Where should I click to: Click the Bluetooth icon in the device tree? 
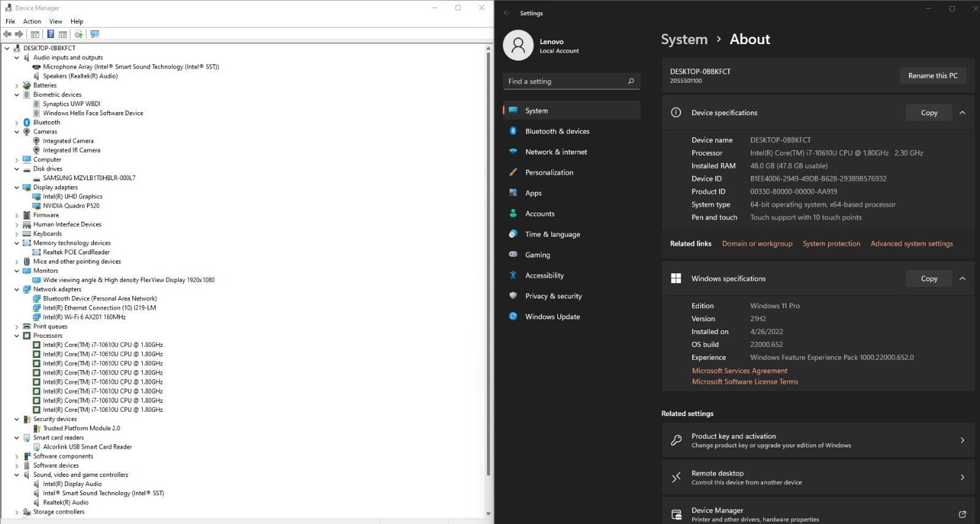pyautogui.click(x=27, y=123)
